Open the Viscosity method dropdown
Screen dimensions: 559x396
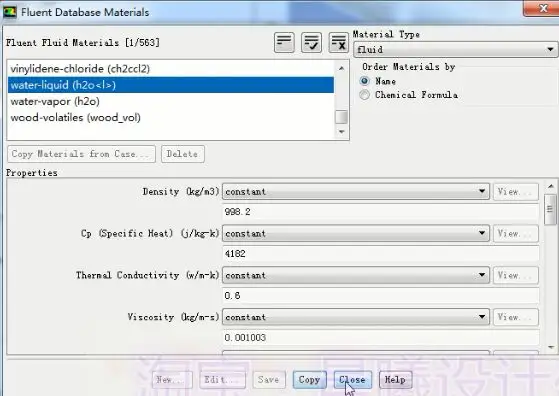click(356, 317)
